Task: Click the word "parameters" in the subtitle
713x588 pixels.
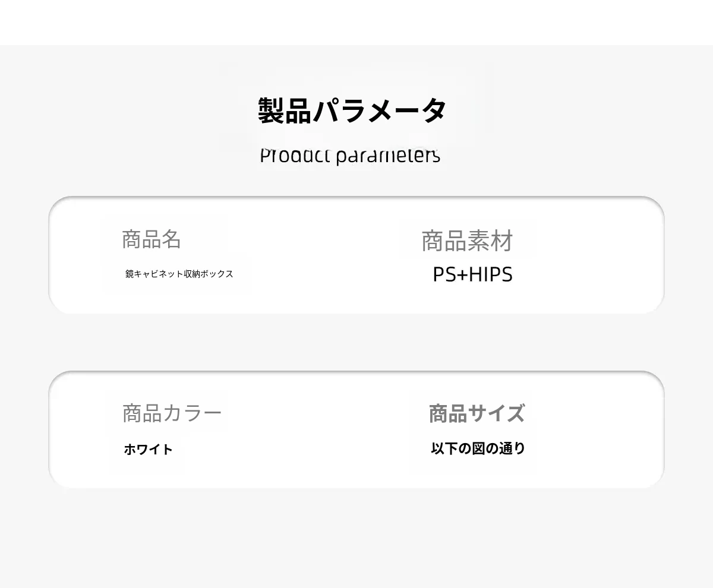Action: point(387,157)
